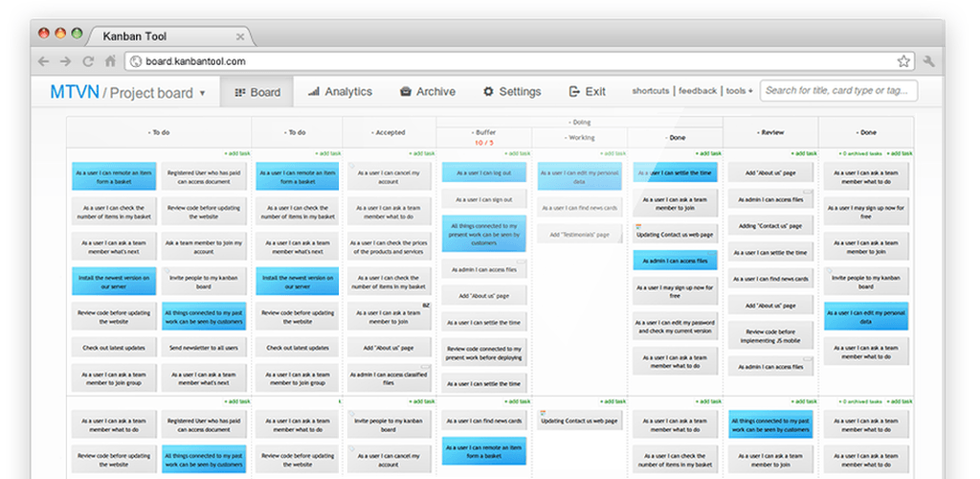
Task: Click the board.kanbantool.com address bar
Action: coord(520,61)
